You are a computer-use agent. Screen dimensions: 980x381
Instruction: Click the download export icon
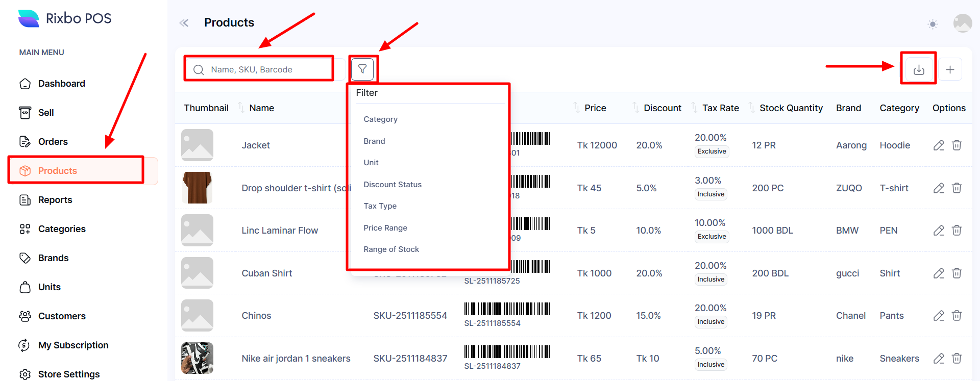click(918, 69)
